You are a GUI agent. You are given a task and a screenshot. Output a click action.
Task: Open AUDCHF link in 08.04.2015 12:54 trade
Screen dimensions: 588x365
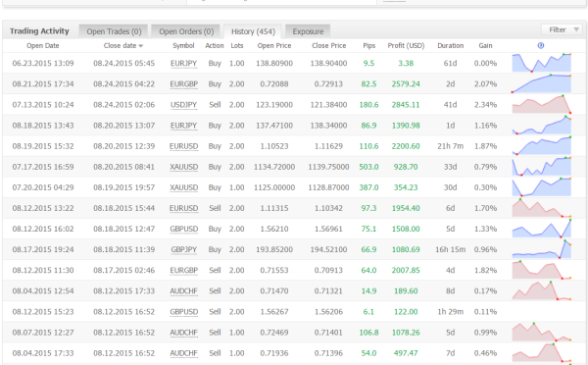(x=183, y=291)
